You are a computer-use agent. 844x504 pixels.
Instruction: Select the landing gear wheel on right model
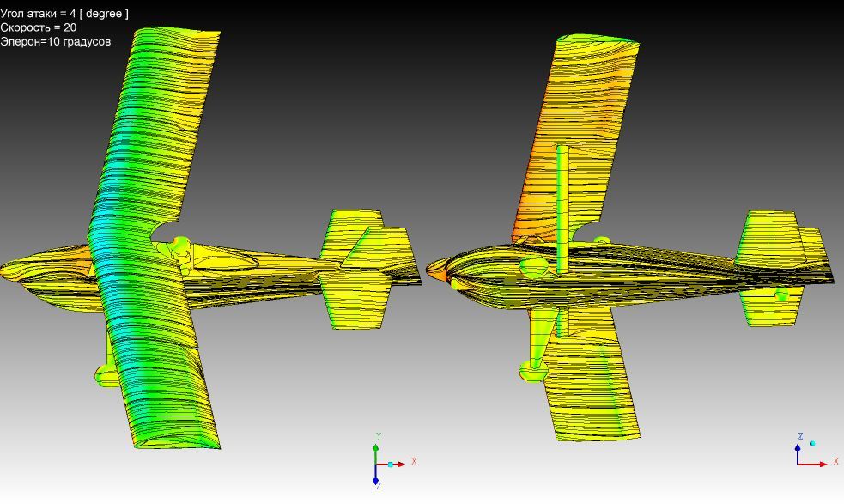click(534, 370)
